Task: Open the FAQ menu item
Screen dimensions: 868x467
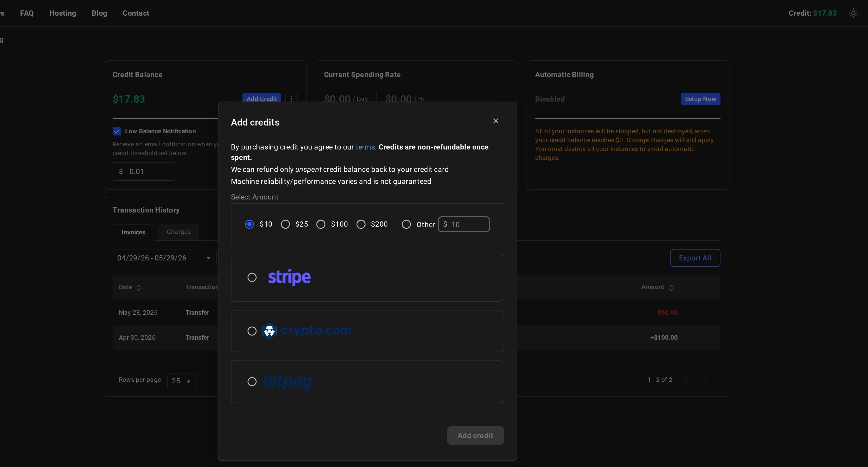Action: (27, 13)
